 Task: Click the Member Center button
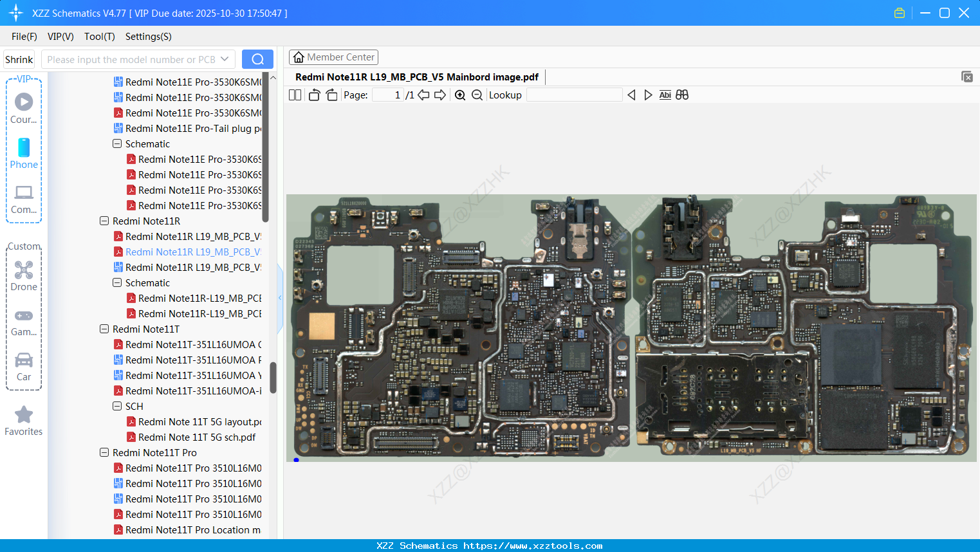(333, 57)
